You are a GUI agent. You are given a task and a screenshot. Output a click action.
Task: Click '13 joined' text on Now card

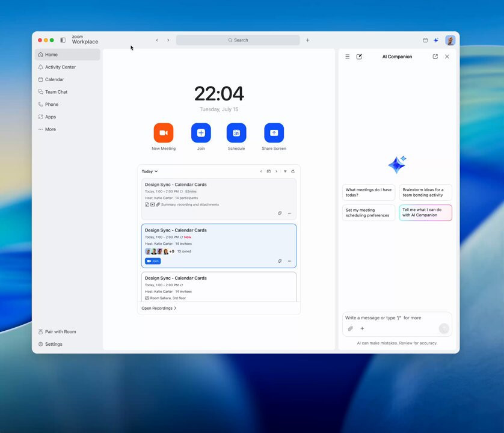[184, 251]
